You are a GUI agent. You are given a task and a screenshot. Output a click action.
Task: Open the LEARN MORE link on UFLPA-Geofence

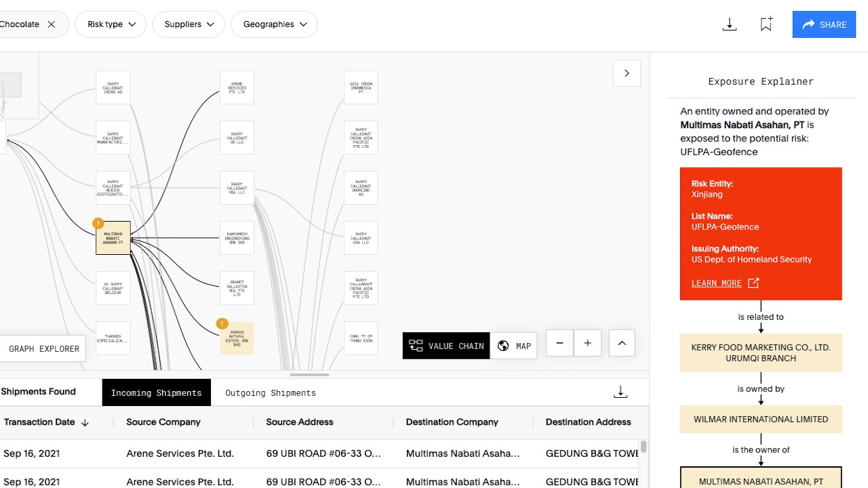tap(716, 283)
